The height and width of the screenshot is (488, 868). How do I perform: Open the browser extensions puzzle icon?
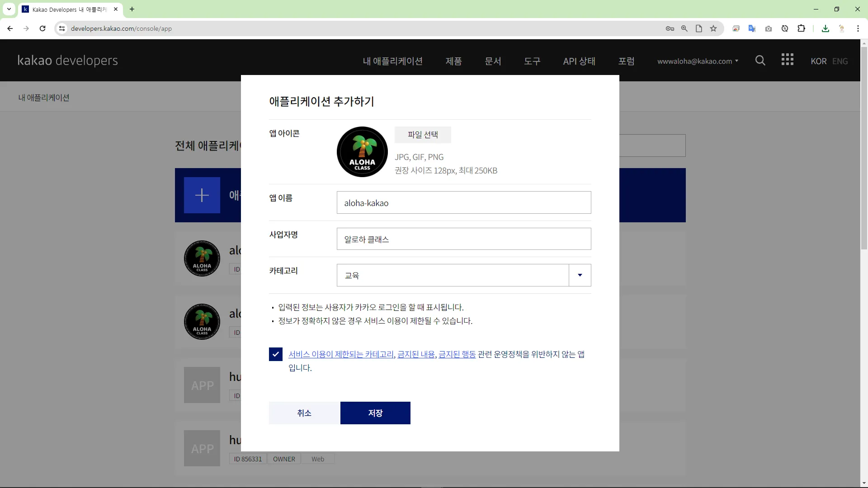801,28
